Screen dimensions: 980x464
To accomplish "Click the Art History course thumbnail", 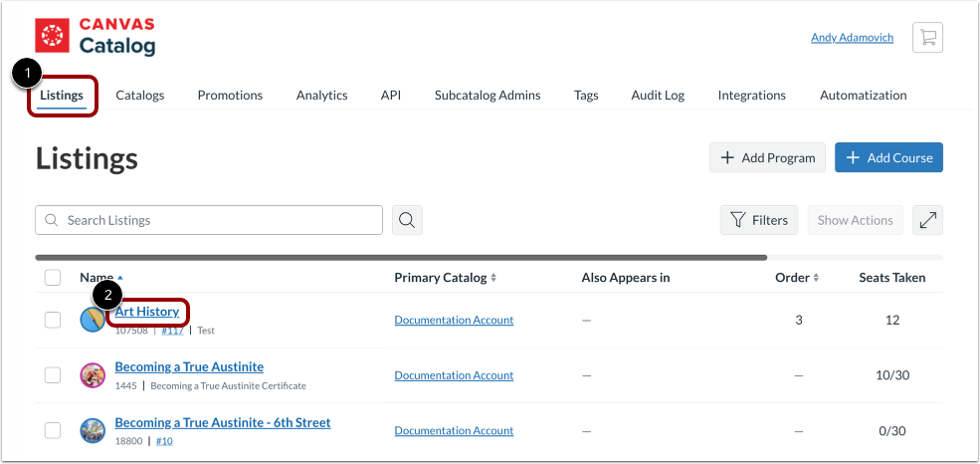I will pyautogui.click(x=93, y=321).
